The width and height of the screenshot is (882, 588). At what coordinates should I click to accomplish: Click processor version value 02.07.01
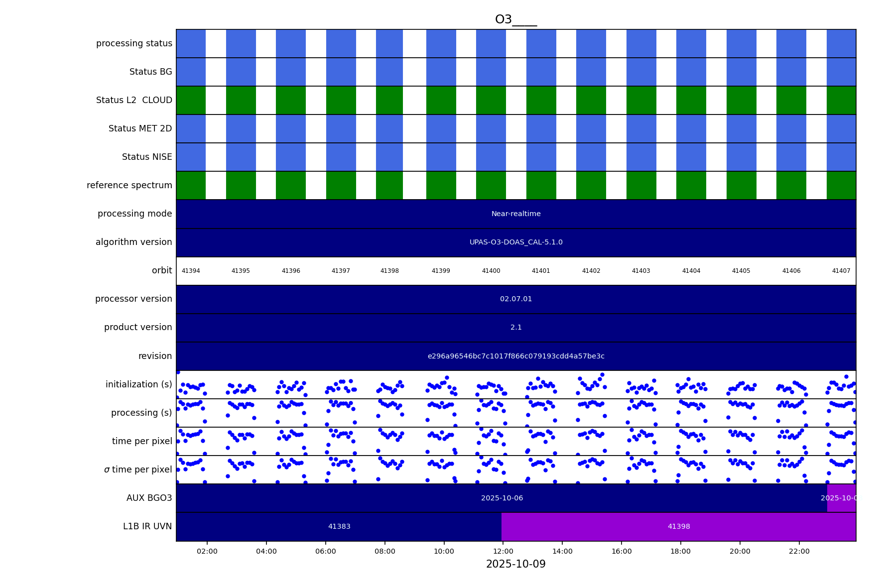pyautogui.click(x=515, y=299)
